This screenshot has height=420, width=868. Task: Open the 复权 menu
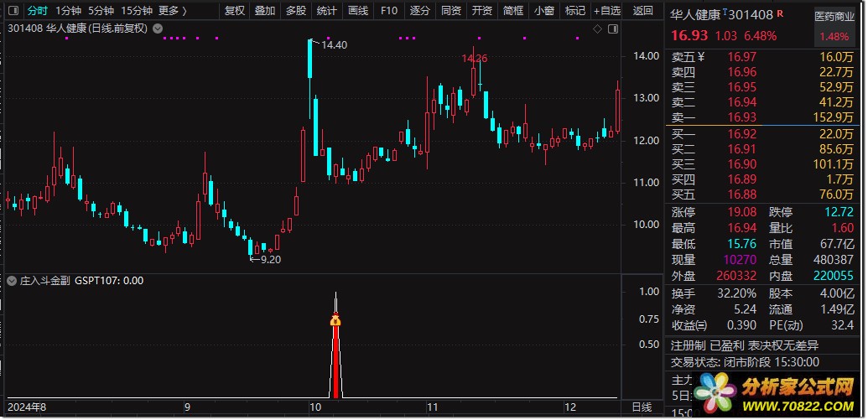(235, 11)
